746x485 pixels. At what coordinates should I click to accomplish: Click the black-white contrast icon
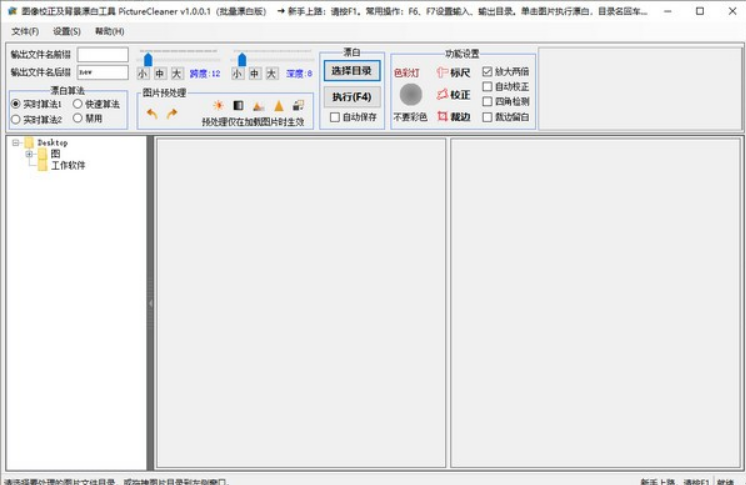tap(238, 105)
